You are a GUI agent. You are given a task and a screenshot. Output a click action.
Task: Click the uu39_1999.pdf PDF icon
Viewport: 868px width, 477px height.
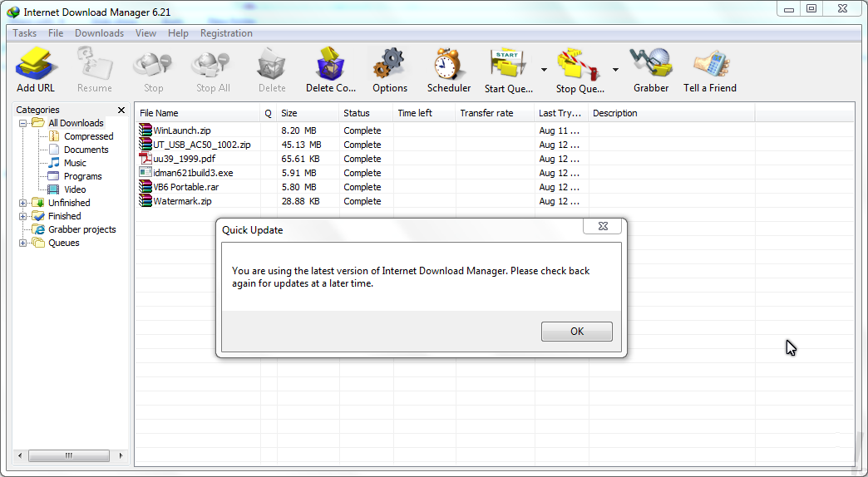pos(145,158)
